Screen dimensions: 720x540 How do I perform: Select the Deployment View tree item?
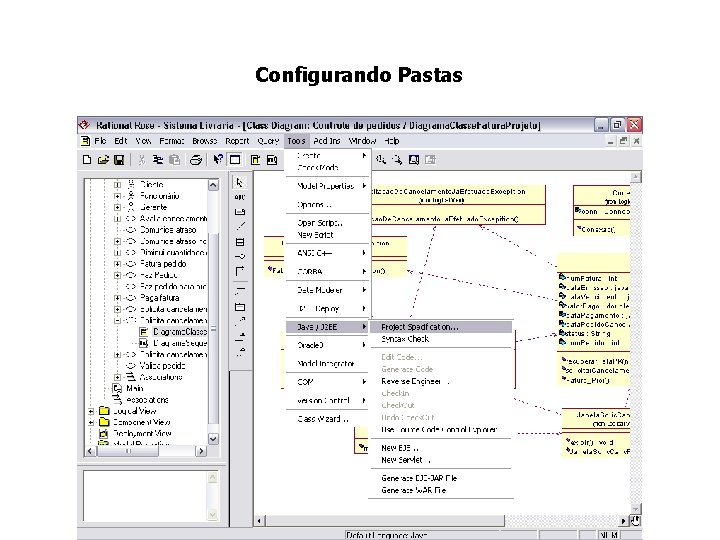[x=142, y=433]
